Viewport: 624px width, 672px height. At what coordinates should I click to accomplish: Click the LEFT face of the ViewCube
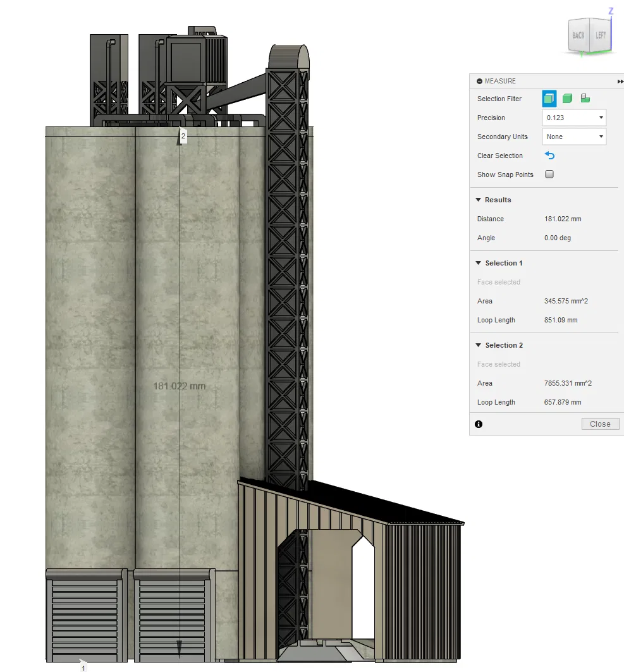click(601, 35)
